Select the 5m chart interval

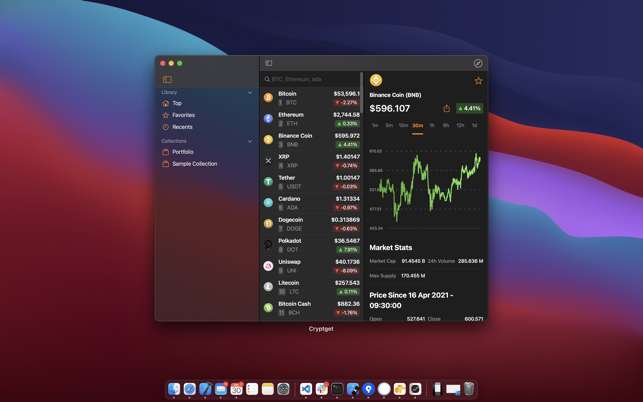click(x=389, y=126)
